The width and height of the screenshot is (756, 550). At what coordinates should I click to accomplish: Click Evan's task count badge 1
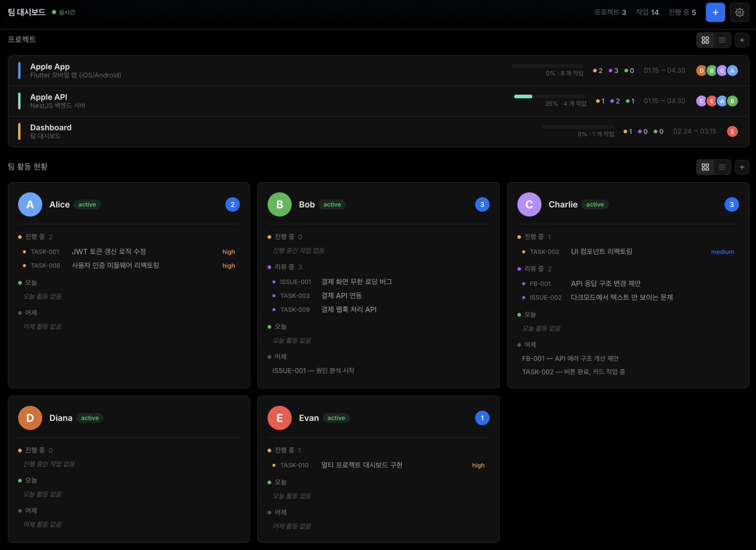[x=482, y=418]
